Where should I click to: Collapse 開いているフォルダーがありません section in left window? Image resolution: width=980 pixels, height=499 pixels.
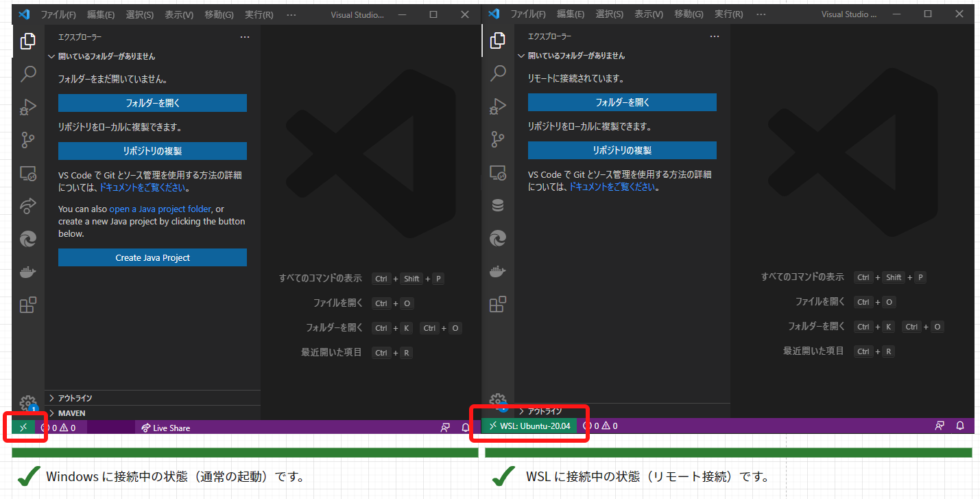(x=152, y=56)
